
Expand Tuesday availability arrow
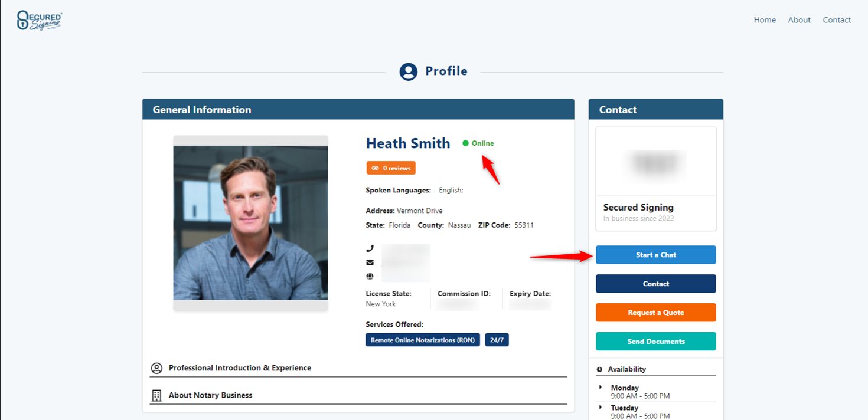coord(601,407)
